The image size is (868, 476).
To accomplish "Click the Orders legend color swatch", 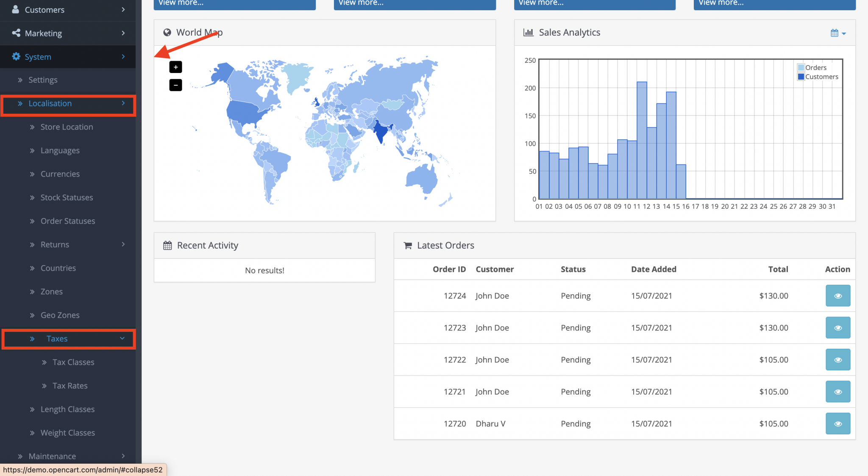I will (x=801, y=67).
